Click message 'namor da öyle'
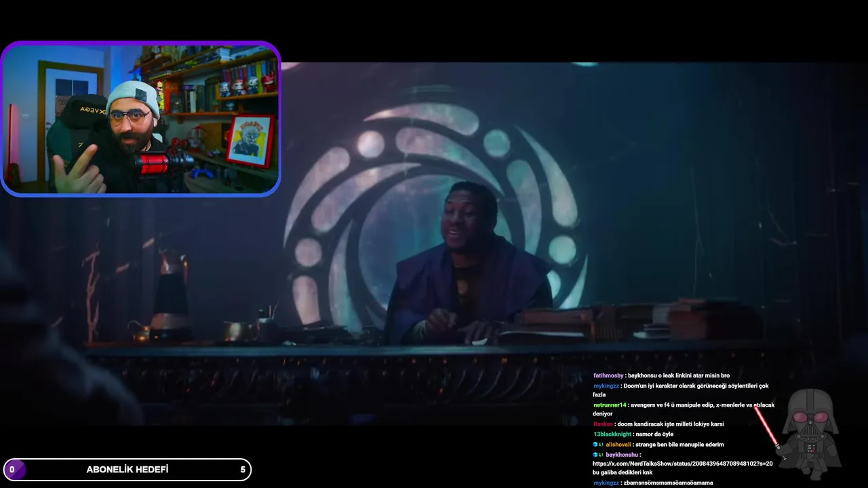This screenshot has width=868, height=488. coord(654,434)
